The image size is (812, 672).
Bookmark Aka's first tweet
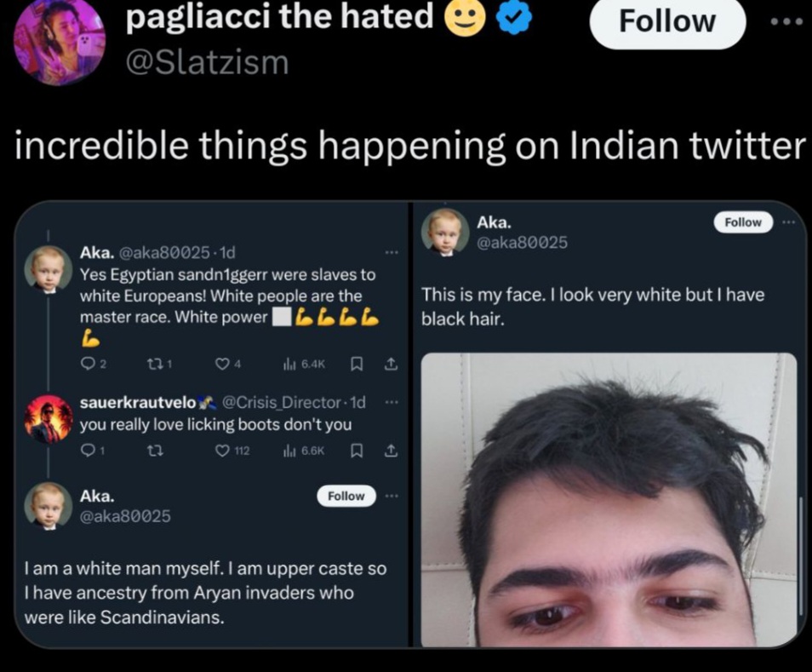click(x=357, y=365)
